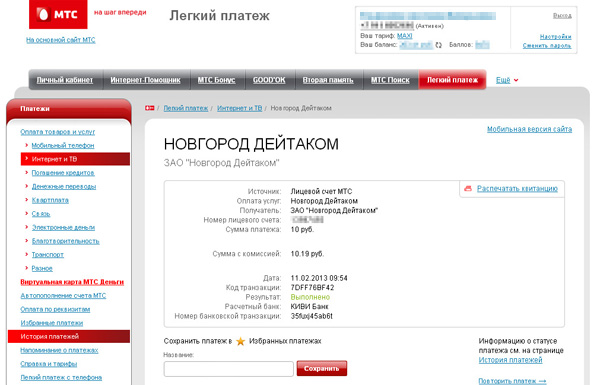Open GOOD'OK tab
The height and width of the screenshot is (385, 600).
(269, 80)
